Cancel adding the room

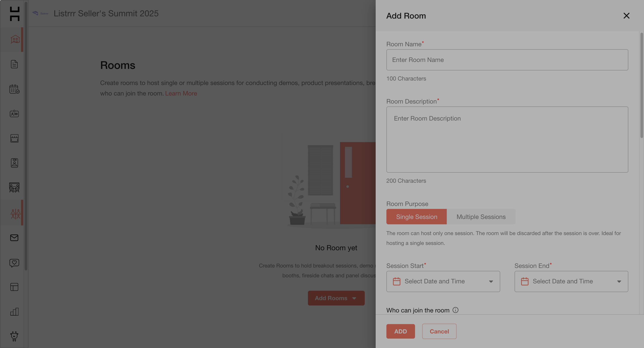coord(439,331)
